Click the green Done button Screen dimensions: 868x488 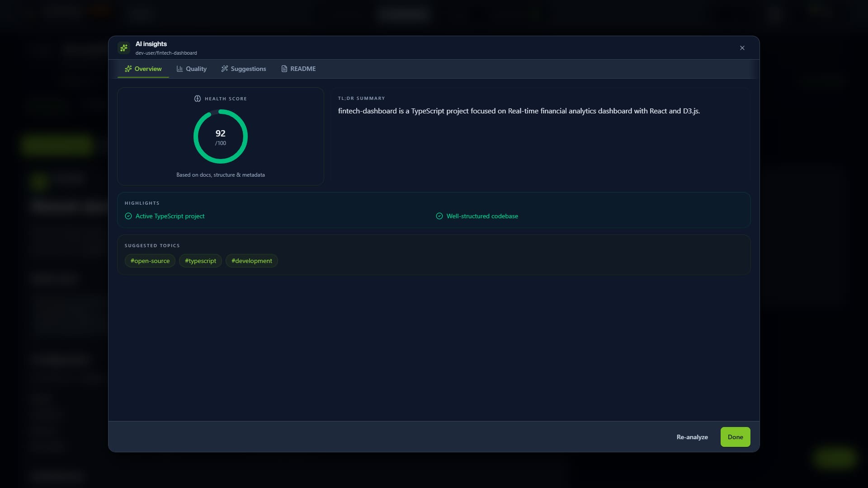point(736,437)
